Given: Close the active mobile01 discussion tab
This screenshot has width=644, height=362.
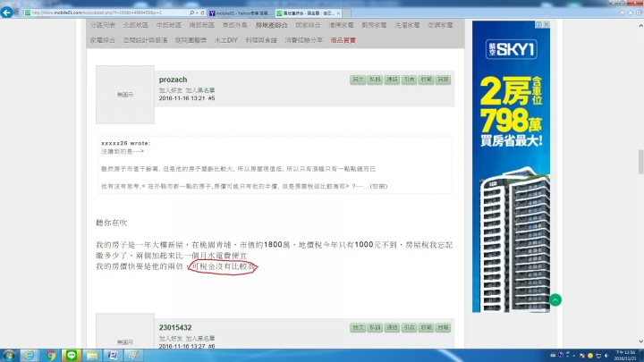Looking at the screenshot, I should pos(338,13).
